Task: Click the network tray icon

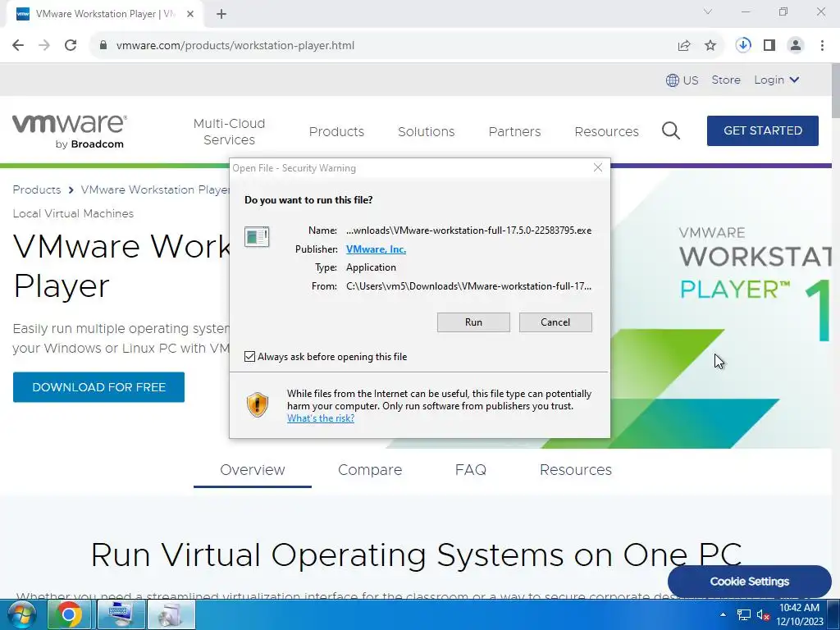Action: pyautogui.click(x=743, y=615)
